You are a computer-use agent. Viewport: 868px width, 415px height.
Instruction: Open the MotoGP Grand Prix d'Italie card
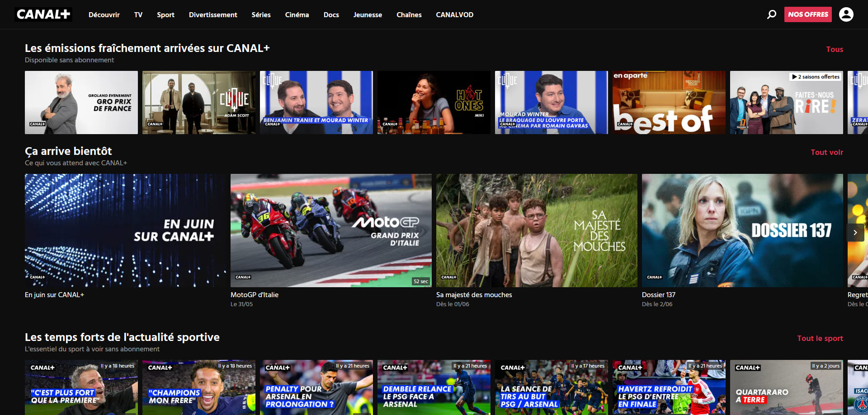pos(331,231)
